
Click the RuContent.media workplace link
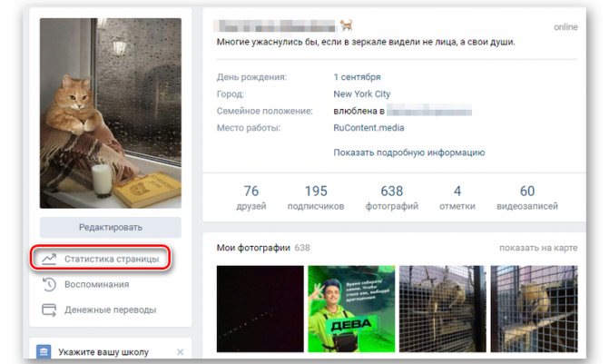(368, 128)
